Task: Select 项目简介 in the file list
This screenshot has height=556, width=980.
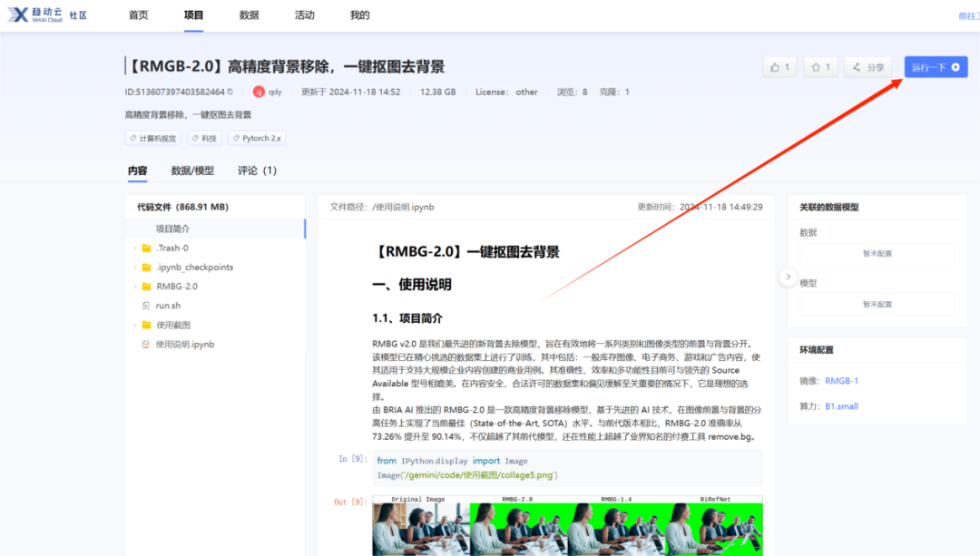Action: tap(216, 229)
